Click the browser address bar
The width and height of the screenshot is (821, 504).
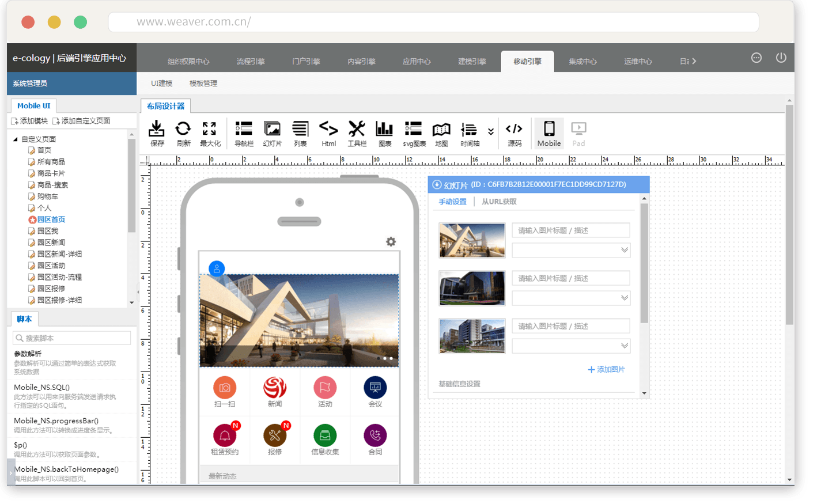tap(433, 22)
